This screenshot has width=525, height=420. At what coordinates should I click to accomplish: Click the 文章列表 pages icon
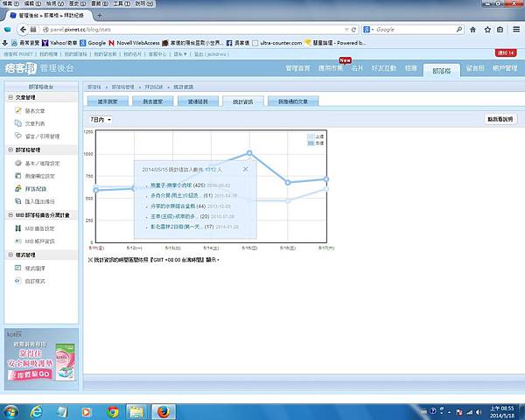click(x=18, y=123)
